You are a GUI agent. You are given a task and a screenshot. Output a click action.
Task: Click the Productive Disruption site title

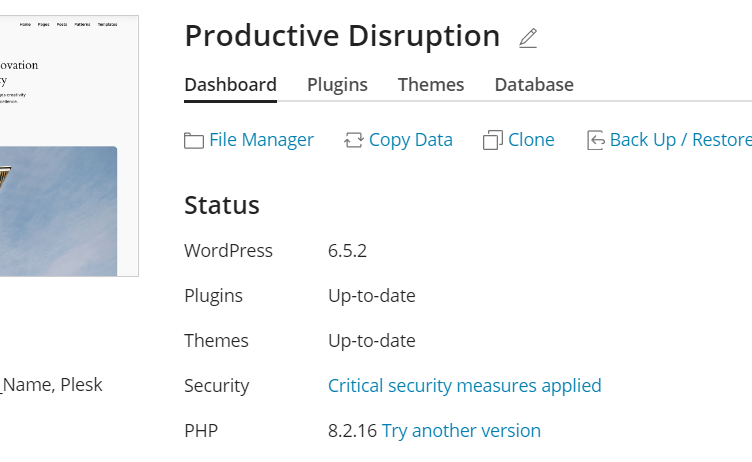point(342,36)
